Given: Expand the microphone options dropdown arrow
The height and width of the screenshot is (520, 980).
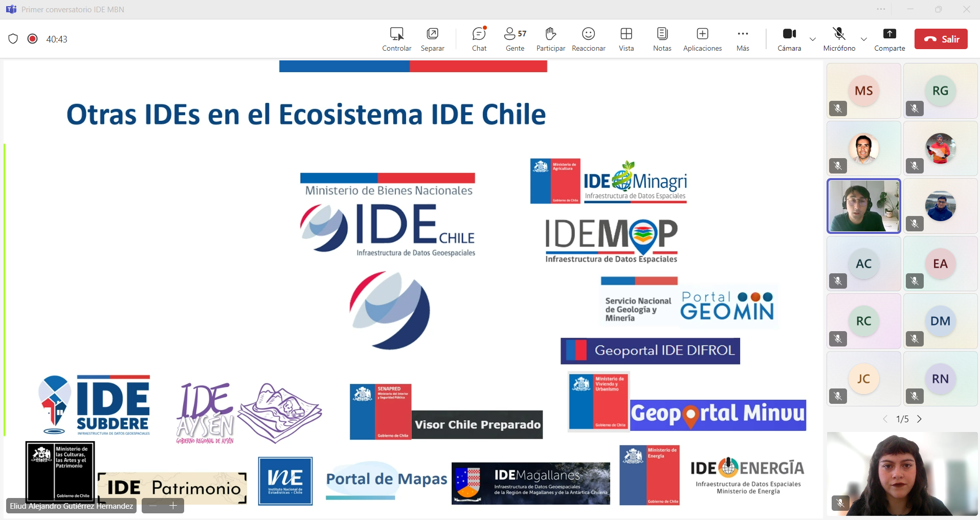Looking at the screenshot, I should click(x=863, y=39).
